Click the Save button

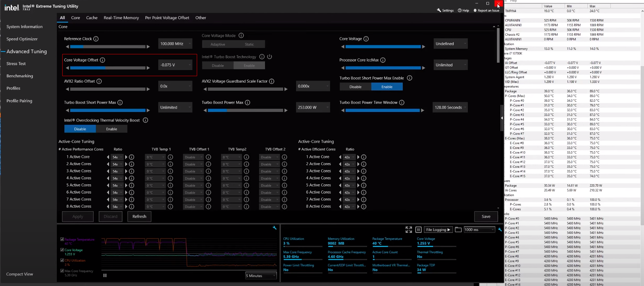point(486,216)
